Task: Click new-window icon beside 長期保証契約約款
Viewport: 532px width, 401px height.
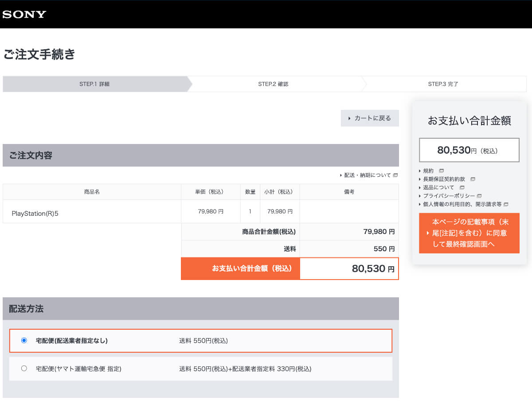Action: coord(473,179)
